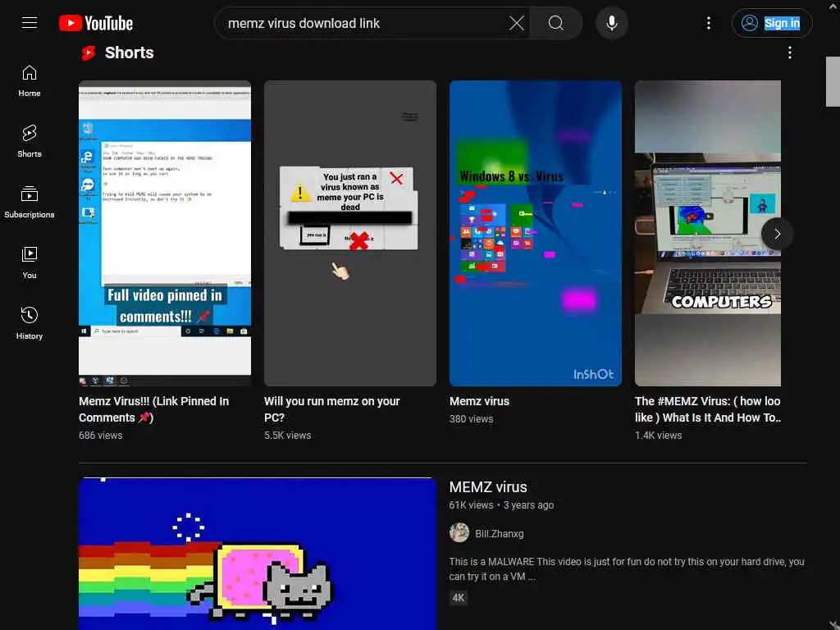This screenshot has height=630, width=840.
Task: Open the Bill.Zhanxg channel name
Action: pyautogui.click(x=499, y=533)
